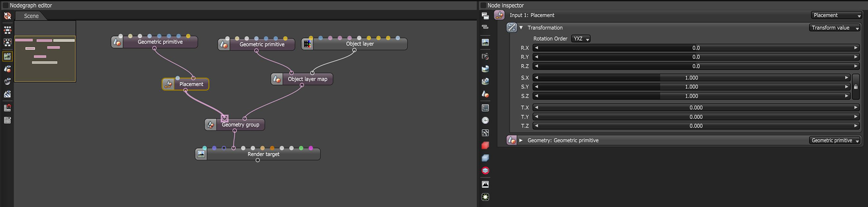868x207 pixels.
Task: Click the R.X rotation slider
Action: [696, 48]
